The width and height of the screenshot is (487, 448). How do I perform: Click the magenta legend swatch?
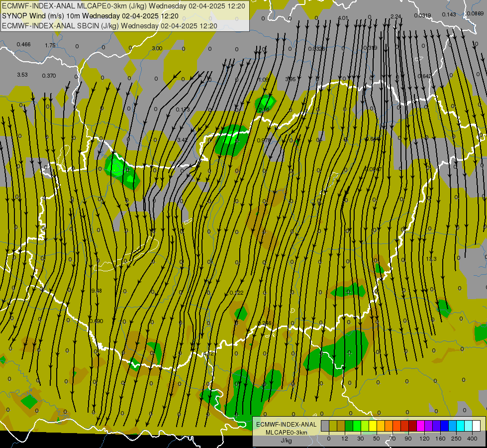click(421, 426)
